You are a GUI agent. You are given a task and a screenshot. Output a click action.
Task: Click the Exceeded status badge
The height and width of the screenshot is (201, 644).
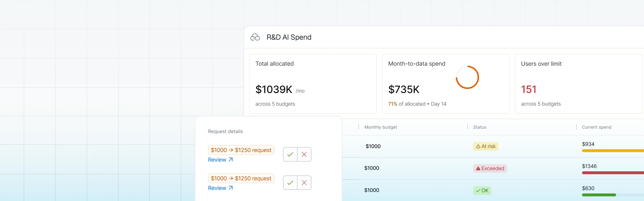point(490,168)
